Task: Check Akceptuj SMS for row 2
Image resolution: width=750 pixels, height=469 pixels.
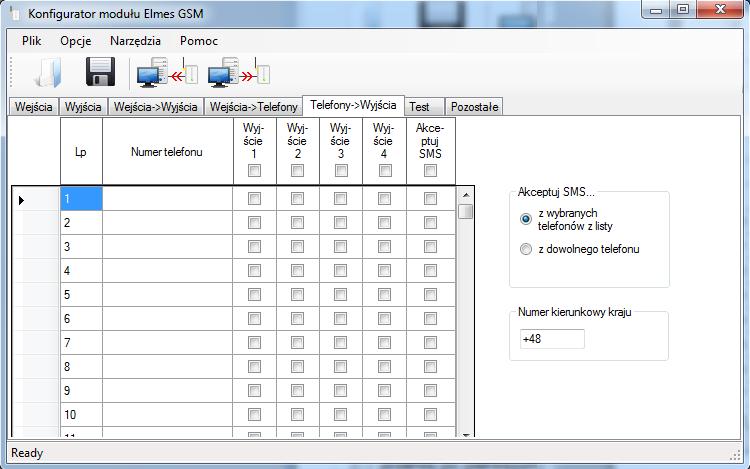Action: [430, 223]
